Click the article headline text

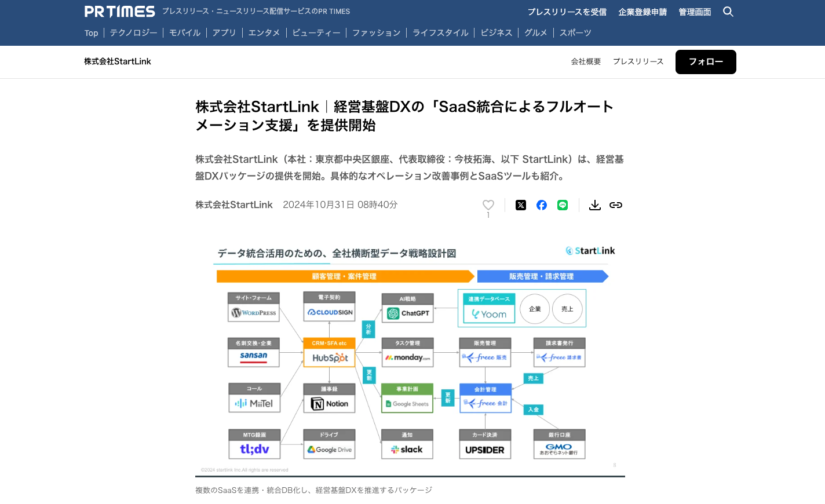404,116
